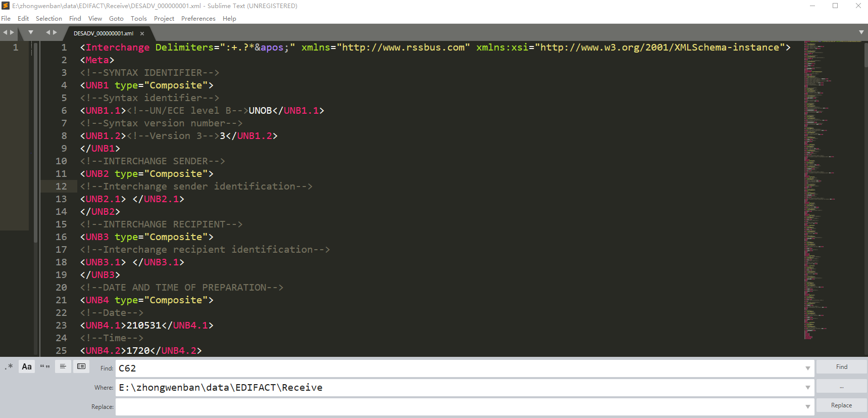
Task: Toggle case sensitive Aa option
Action: pyautogui.click(x=27, y=367)
